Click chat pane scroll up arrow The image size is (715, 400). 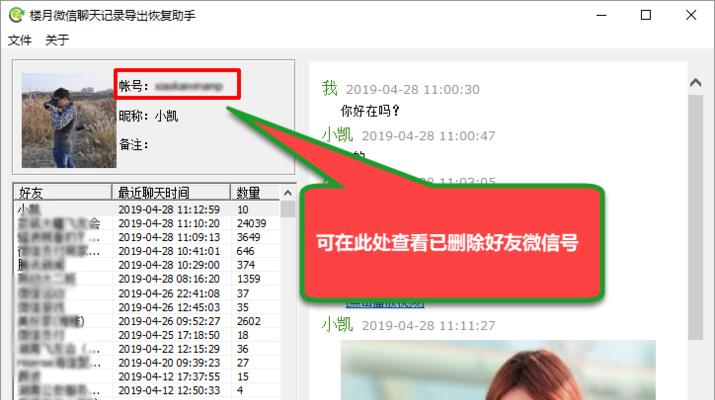[x=695, y=83]
